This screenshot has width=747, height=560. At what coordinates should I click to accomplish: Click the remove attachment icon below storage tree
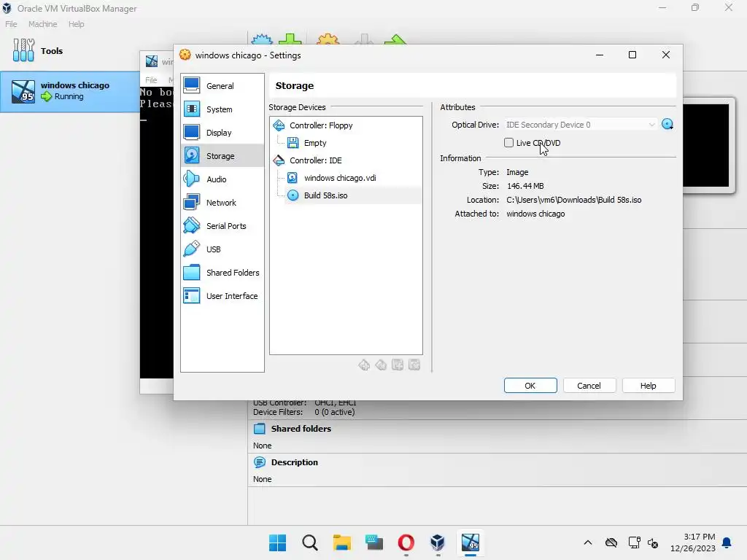tap(414, 365)
